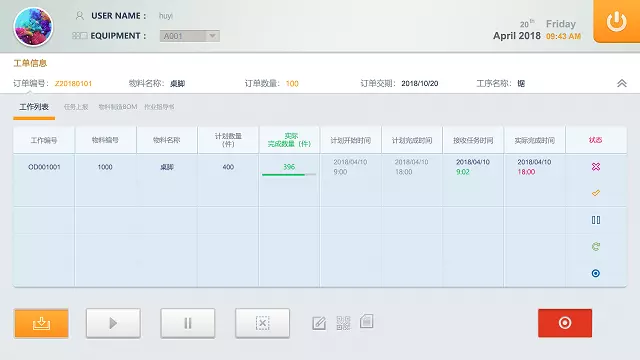
Task: Collapse the 工单信息 panel with double chevron
Action: (622, 83)
